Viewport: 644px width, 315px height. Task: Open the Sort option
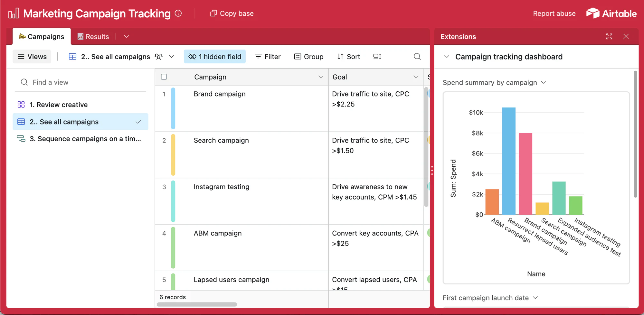[x=348, y=57]
